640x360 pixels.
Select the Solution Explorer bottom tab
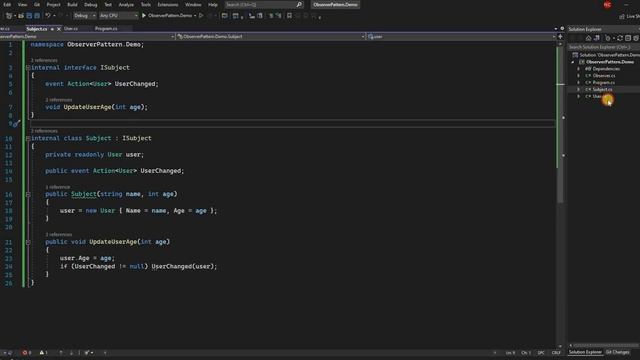click(x=585, y=352)
